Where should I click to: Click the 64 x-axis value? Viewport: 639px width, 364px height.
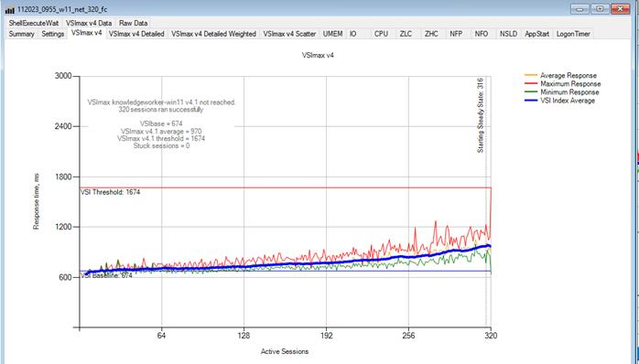[x=162, y=336]
